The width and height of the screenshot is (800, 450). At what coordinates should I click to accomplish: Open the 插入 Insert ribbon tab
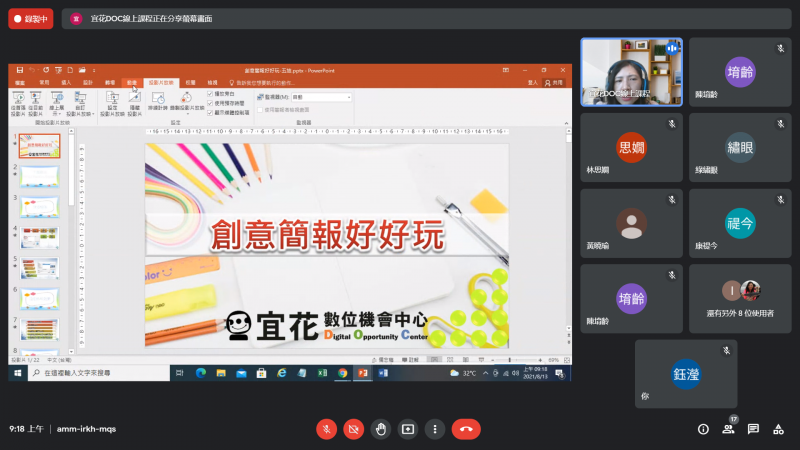tap(66, 83)
